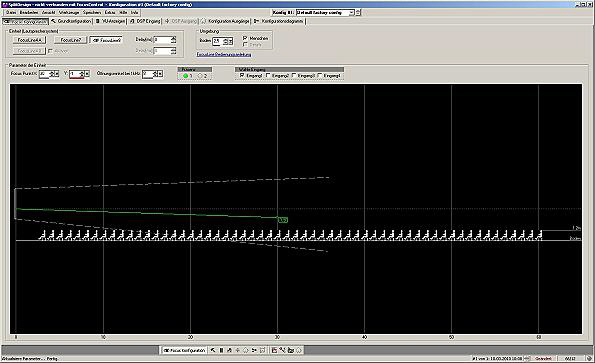The image size is (595, 363).
Task: Enable Eingang4 checkbox
Action: [x=320, y=75]
